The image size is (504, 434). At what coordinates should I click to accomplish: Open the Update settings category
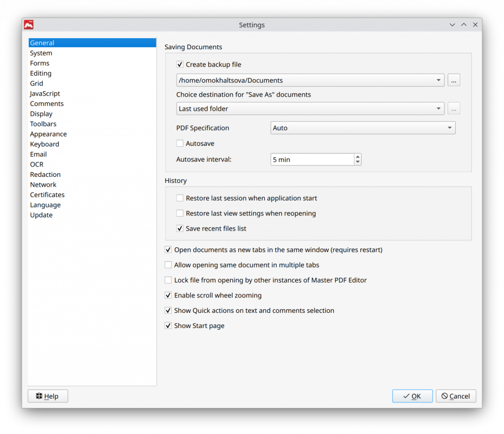point(92,215)
